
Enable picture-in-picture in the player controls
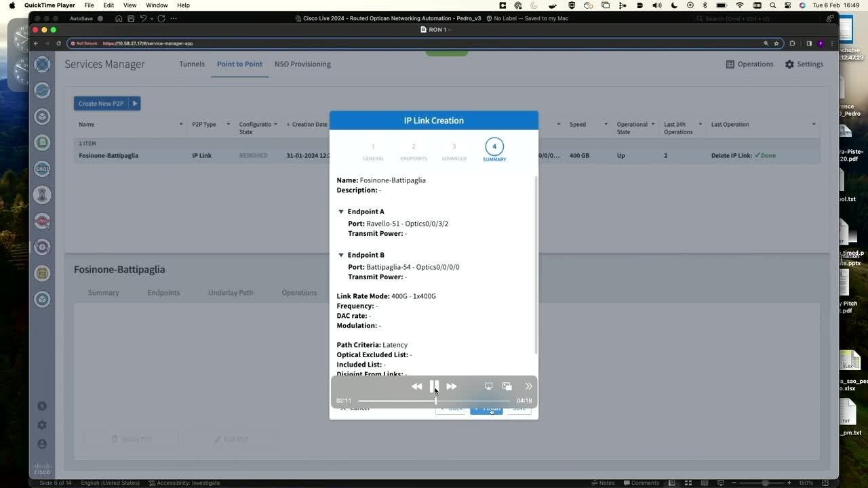(507, 386)
